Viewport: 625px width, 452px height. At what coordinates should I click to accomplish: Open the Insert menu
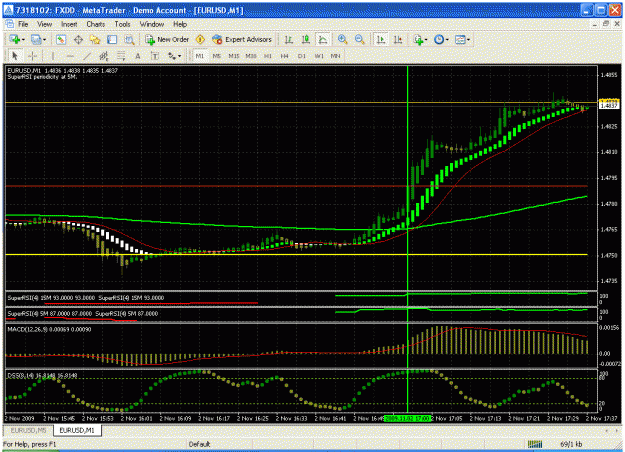(69, 24)
